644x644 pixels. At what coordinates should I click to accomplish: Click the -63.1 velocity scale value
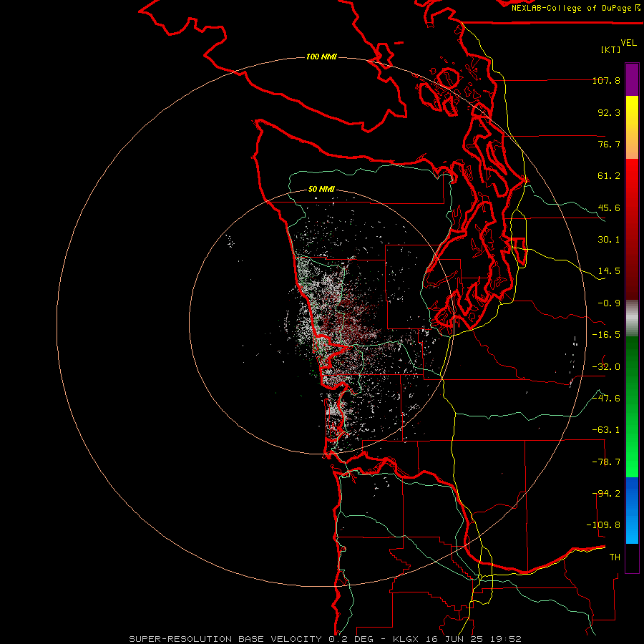(x=606, y=430)
